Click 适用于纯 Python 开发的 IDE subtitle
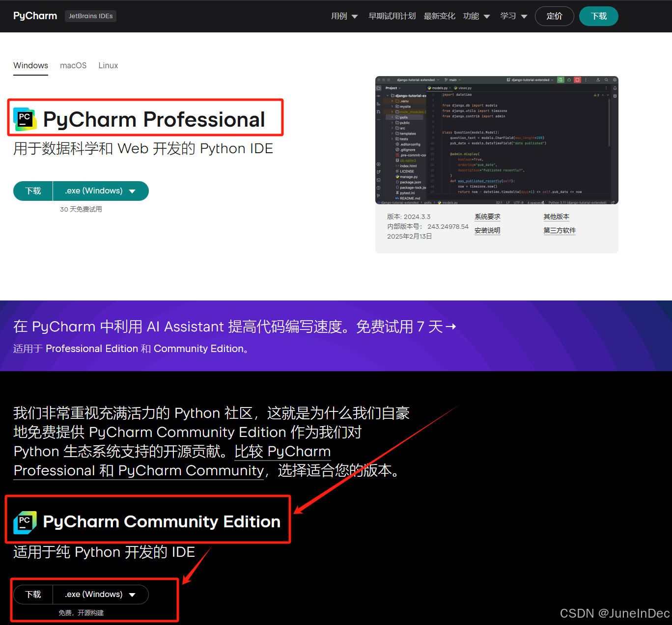Viewport: 672px width, 625px height. [104, 552]
